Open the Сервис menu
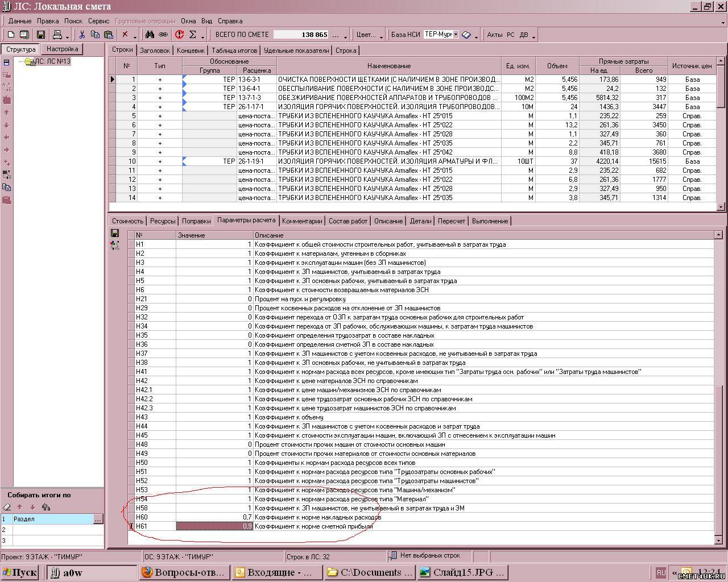 tap(98, 21)
